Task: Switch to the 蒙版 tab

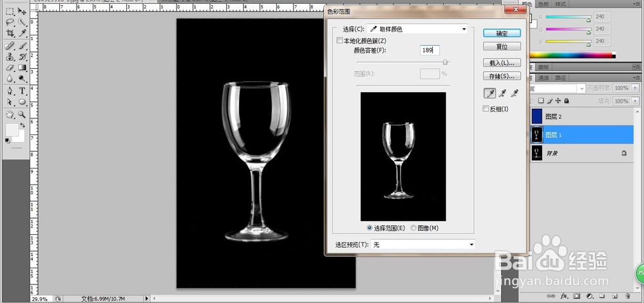Action: [544, 67]
